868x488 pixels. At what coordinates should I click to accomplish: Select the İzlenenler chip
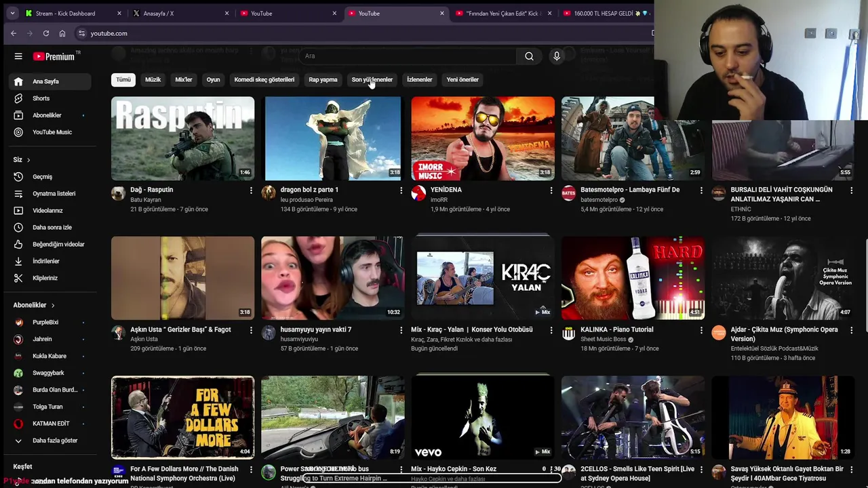(x=419, y=80)
